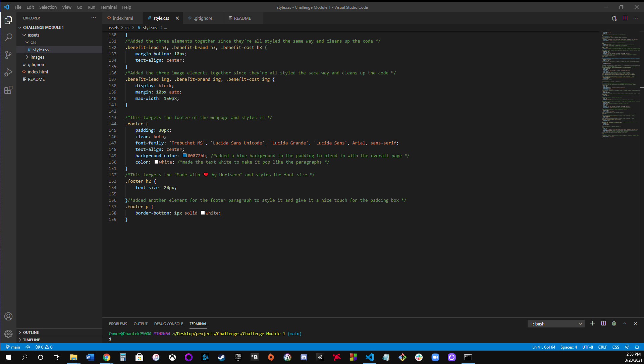Screen dimensions: 644x364
Task: Toggle the notifications bell in the status bar
Action: [x=637, y=347]
